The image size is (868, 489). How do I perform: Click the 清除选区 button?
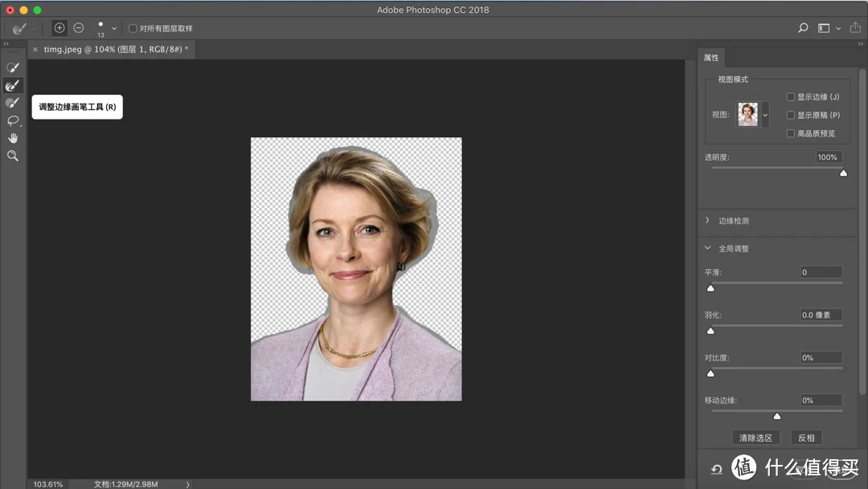pos(755,438)
